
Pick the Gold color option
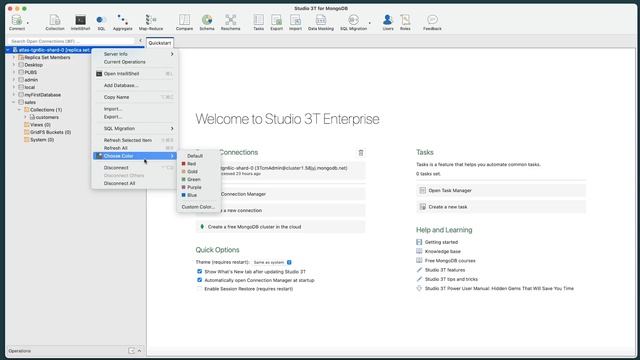[199, 171]
